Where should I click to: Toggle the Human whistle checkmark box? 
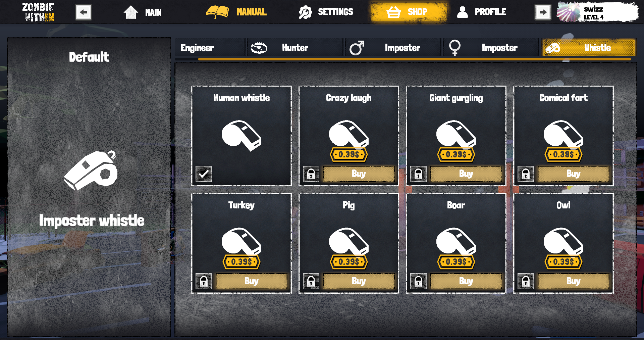pyautogui.click(x=204, y=174)
